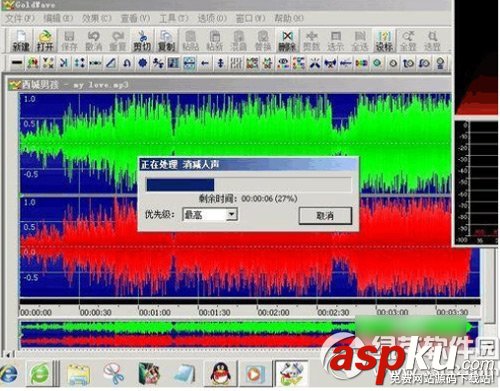Open the green browser icon on taskbar
This screenshot has height=391, width=500.
(x=40, y=374)
